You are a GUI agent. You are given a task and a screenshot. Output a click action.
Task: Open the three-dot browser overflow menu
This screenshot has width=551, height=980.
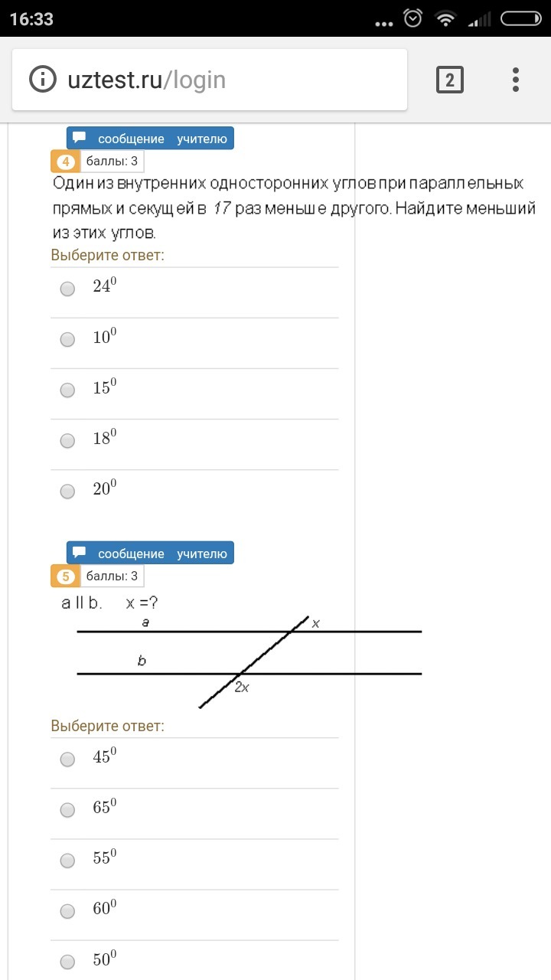click(515, 79)
